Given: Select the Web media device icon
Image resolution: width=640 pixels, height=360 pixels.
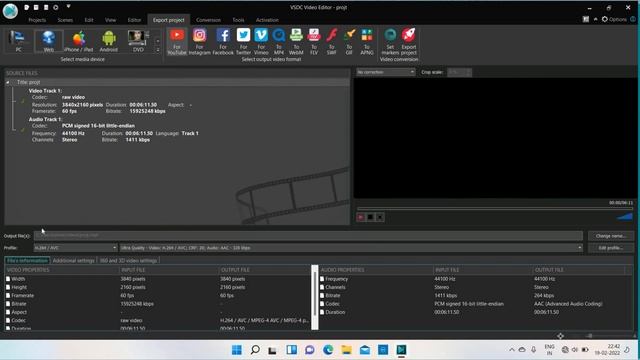Looking at the screenshot, I should point(49,41).
